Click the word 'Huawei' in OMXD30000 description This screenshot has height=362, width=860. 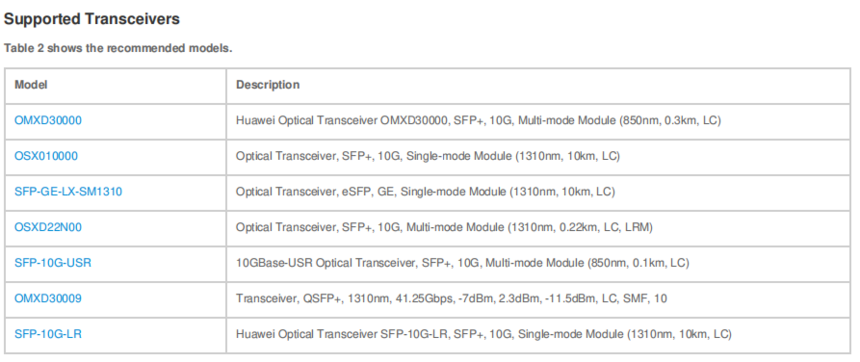(x=252, y=121)
